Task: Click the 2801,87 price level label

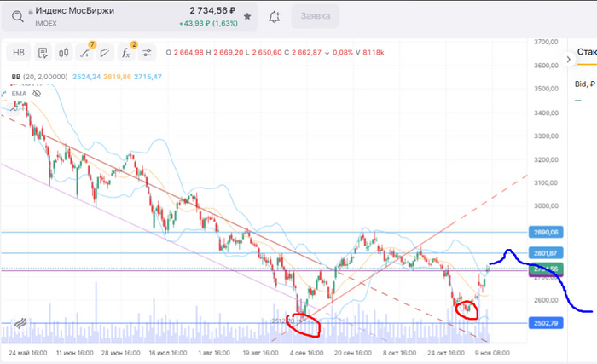Action: (546, 253)
